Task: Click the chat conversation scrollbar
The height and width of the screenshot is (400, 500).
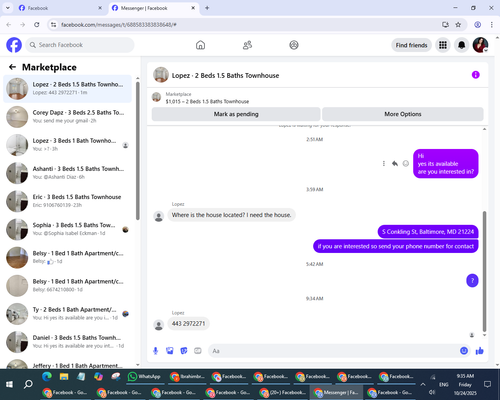Action: coord(484,272)
